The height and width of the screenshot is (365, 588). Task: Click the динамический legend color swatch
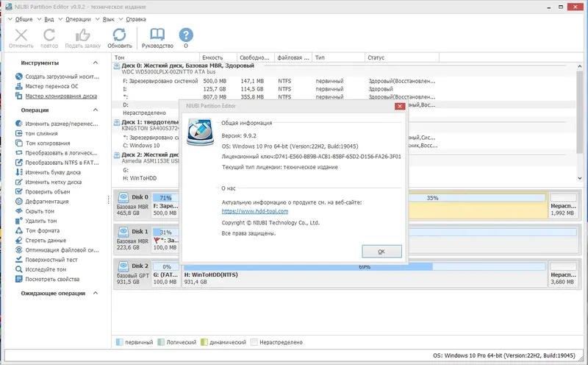204,342
